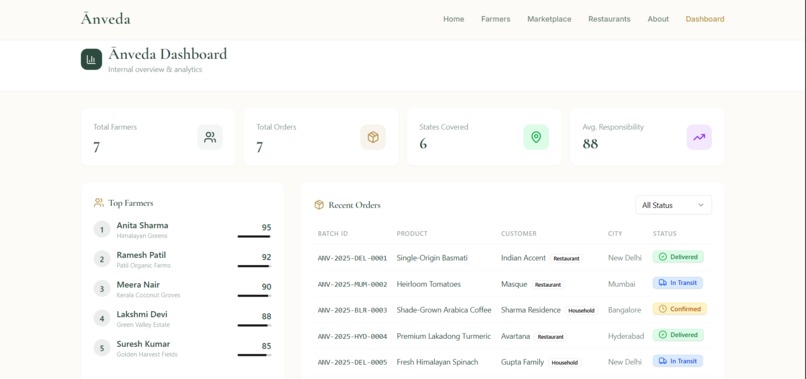Viewport: 806px width, 379px height.
Task: Click the rank 4 circle for Lakshmi Devi
Action: (102, 318)
